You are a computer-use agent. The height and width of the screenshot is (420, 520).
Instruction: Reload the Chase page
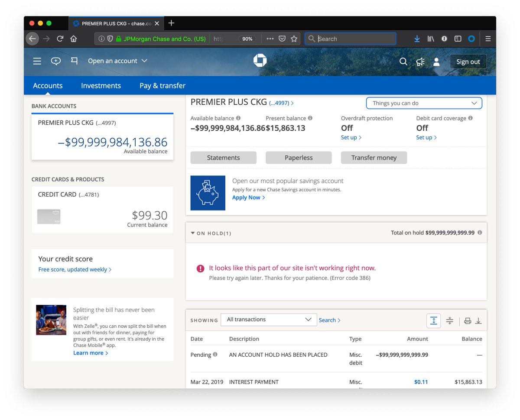[x=60, y=39]
